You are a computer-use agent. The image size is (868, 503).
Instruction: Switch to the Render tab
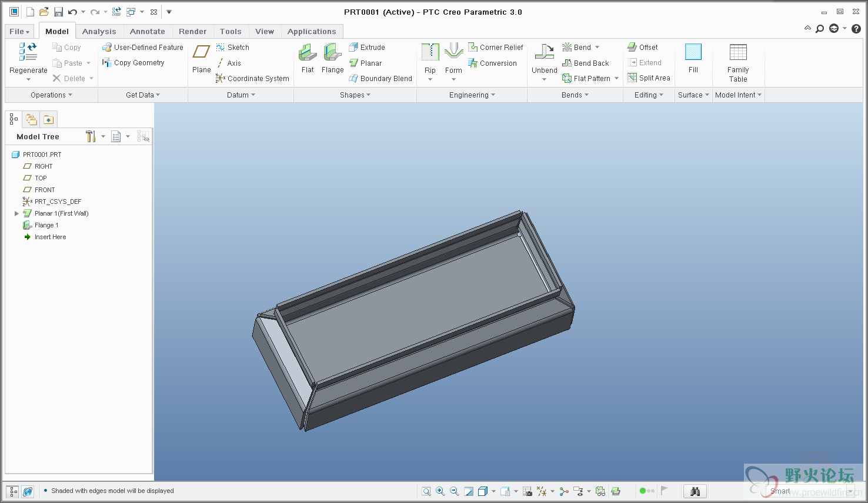(192, 32)
